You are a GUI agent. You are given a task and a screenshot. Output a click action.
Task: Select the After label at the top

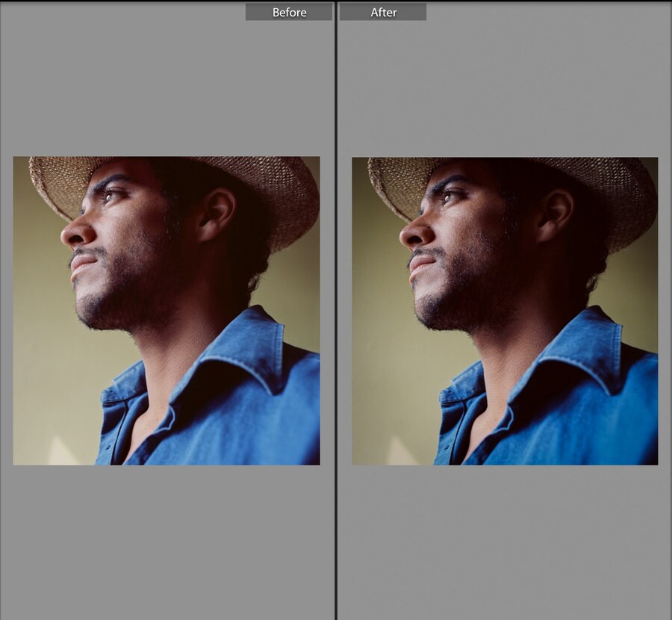click(x=383, y=11)
